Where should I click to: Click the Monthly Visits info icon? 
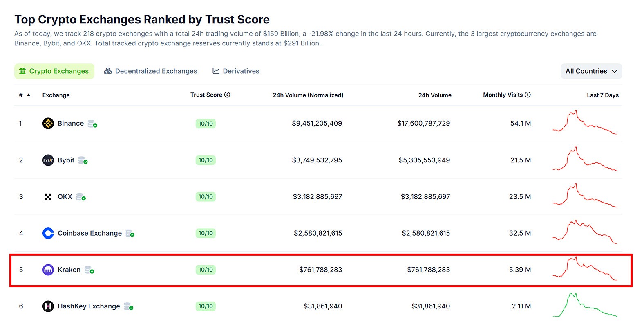point(528,95)
